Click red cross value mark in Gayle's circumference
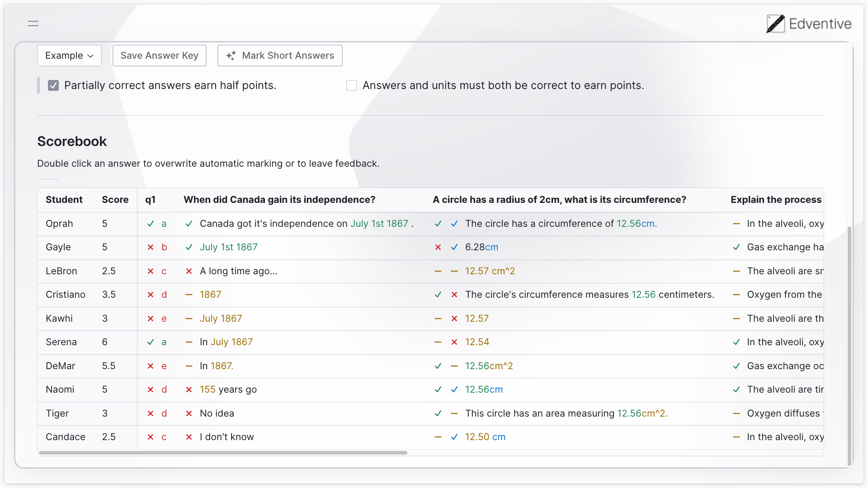868x488 pixels. [x=438, y=247]
